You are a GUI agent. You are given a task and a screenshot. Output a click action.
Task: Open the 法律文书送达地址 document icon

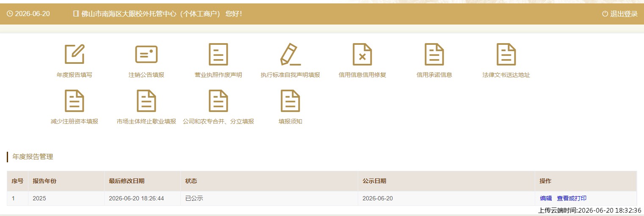coord(506,54)
